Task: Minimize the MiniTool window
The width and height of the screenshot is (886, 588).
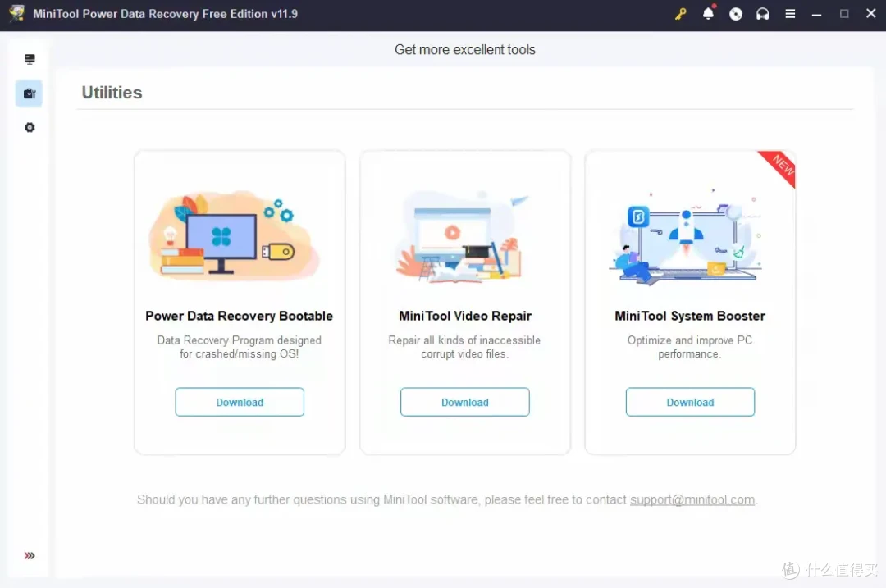Action: pos(816,14)
